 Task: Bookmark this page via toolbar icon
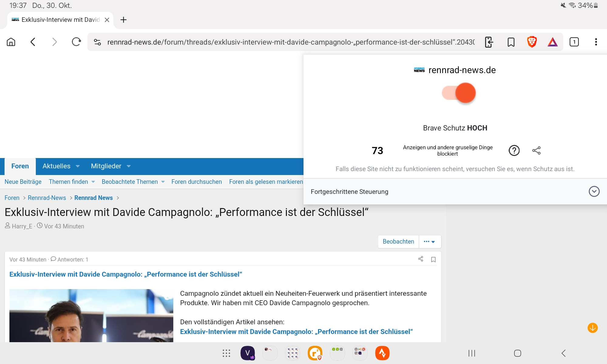pyautogui.click(x=511, y=42)
